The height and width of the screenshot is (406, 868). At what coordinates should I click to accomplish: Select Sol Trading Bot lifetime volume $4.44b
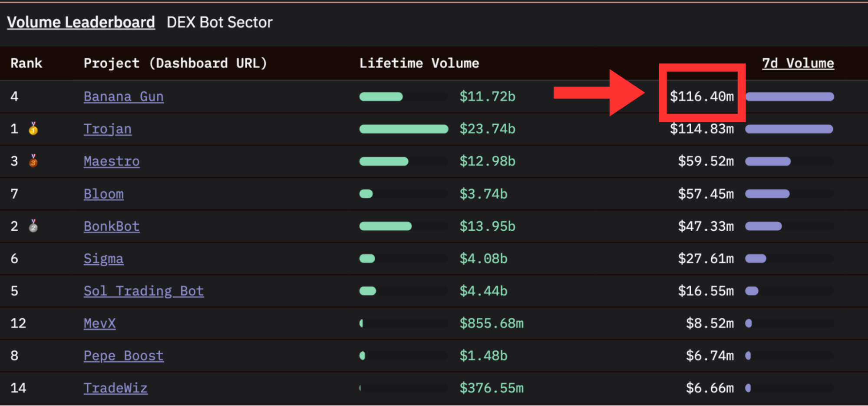(483, 291)
